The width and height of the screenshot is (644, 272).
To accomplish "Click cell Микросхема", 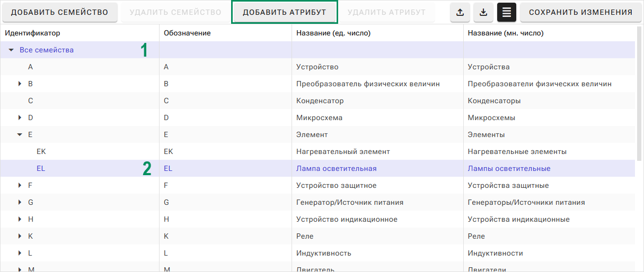I will tap(319, 117).
